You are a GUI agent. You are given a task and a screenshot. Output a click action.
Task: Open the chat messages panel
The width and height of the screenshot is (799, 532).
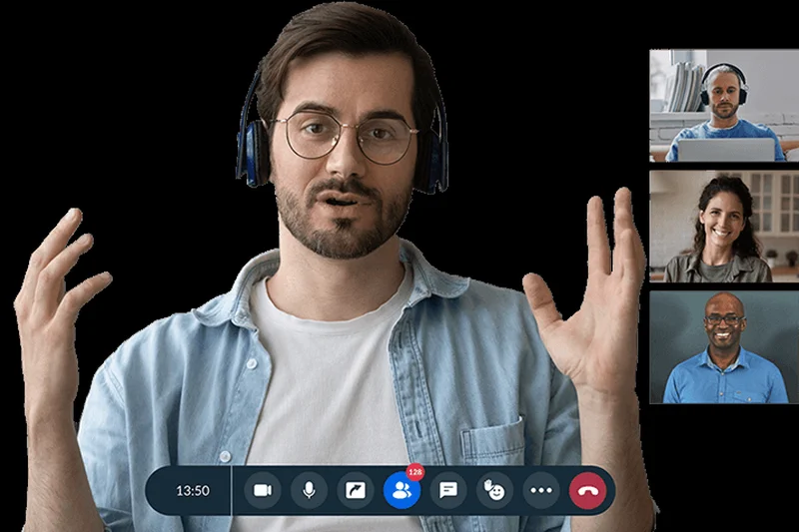coord(448,490)
